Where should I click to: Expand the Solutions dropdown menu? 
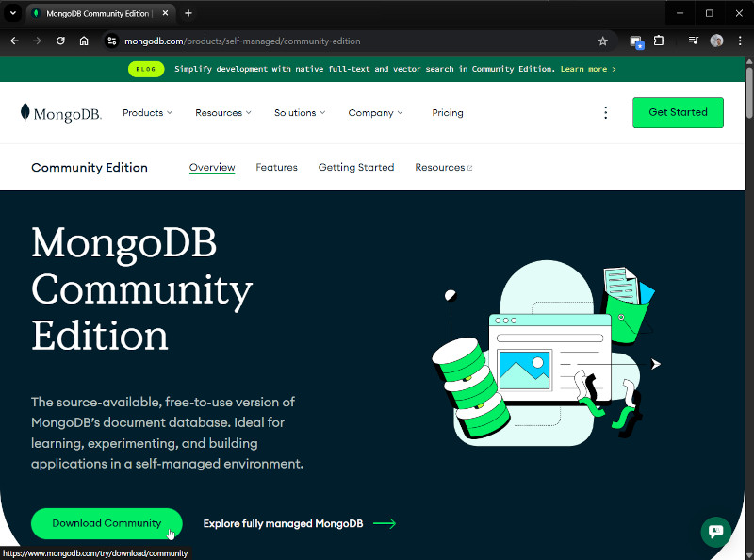click(299, 113)
